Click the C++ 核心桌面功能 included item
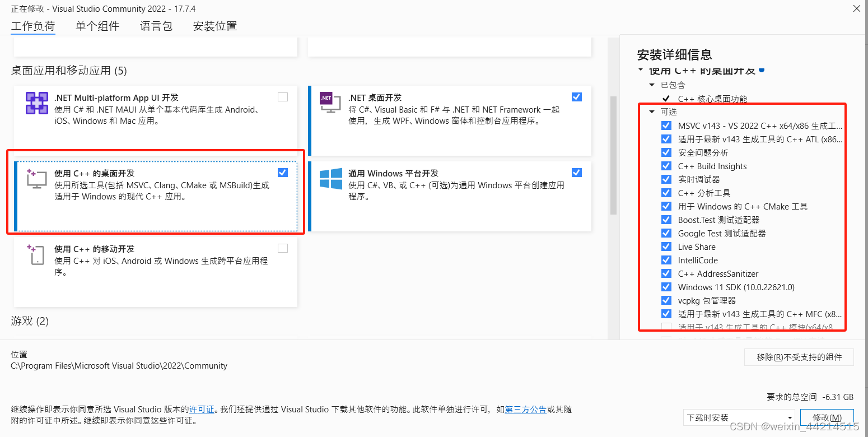The width and height of the screenshot is (868, 437). point(712,99)
